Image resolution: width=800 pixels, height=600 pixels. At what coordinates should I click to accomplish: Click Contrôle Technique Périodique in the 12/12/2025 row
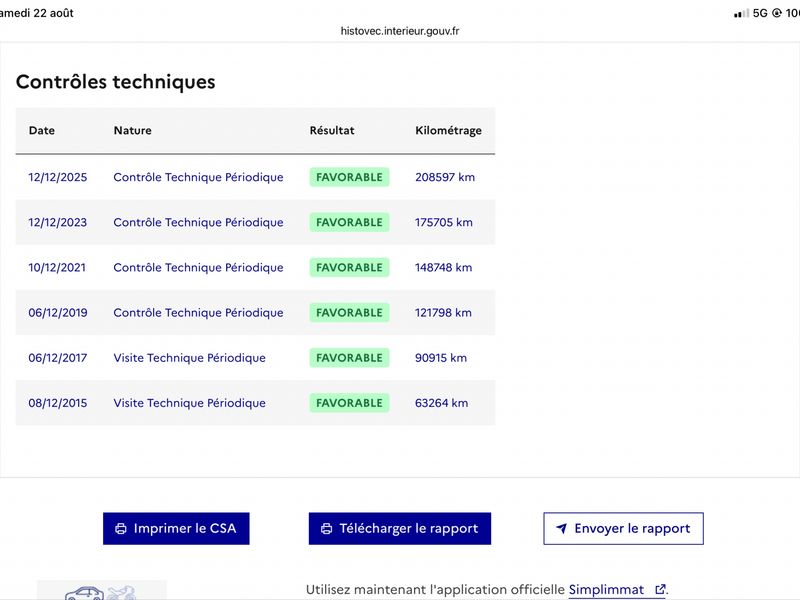tap(198, 177)
